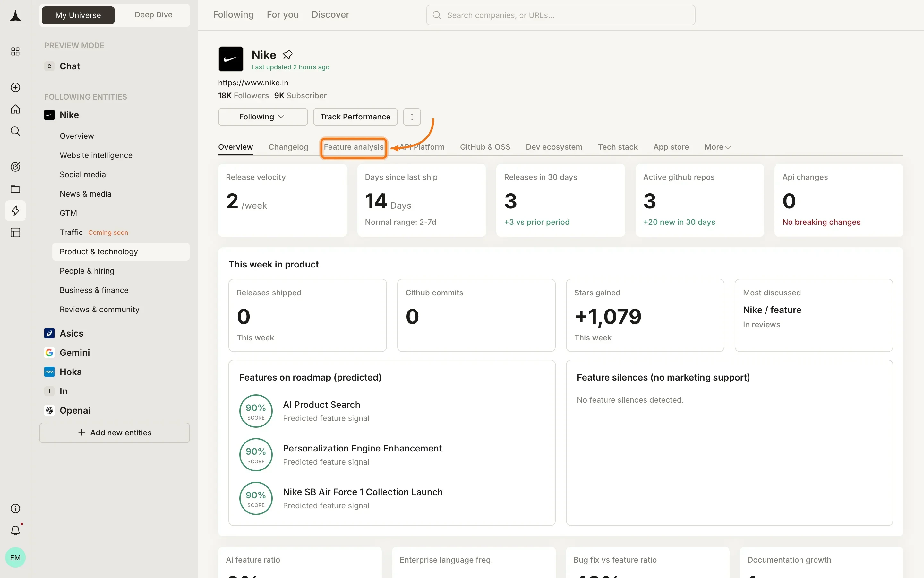The height and width of the screenshot is (578, 924).
Task: Open the search magnifier icon in left rail
Action: click(15, 131)
